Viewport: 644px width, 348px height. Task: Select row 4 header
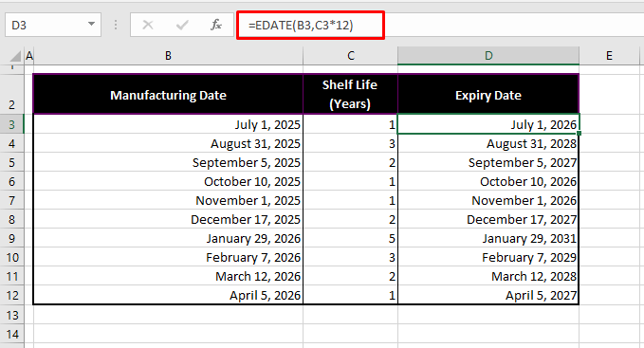click(x=12, y=143)
